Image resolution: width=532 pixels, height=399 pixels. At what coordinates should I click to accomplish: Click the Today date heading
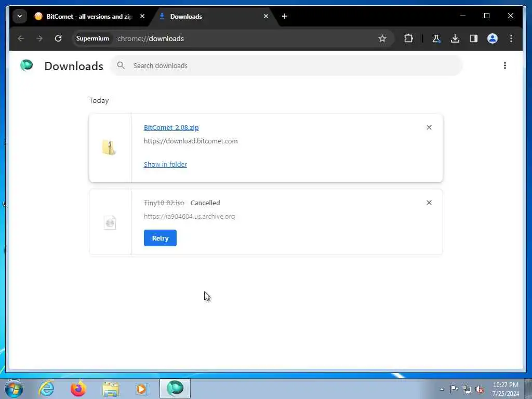coord(99,100)
